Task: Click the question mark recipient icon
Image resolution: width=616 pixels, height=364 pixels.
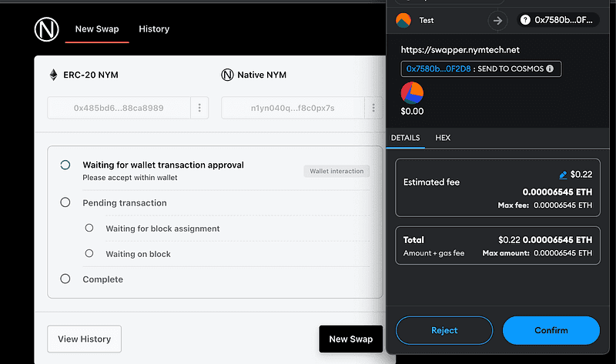Action: click(526, 20)
